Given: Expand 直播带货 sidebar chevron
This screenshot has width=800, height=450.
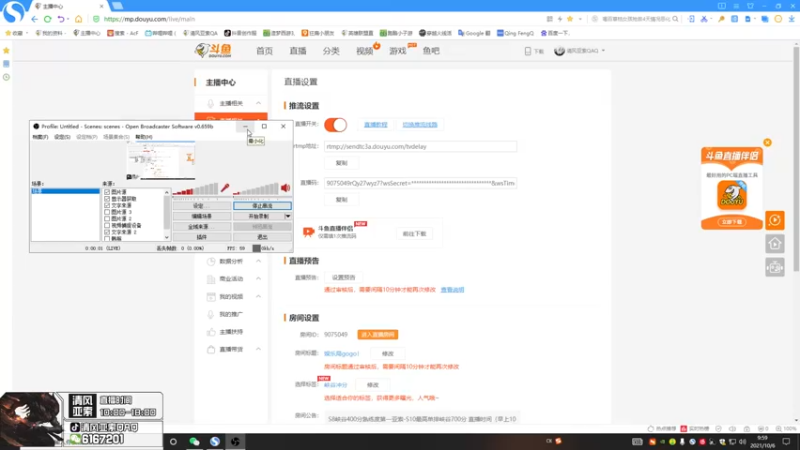Looking at the screenshot, I should pyautogui.click(x=258, y=349).
